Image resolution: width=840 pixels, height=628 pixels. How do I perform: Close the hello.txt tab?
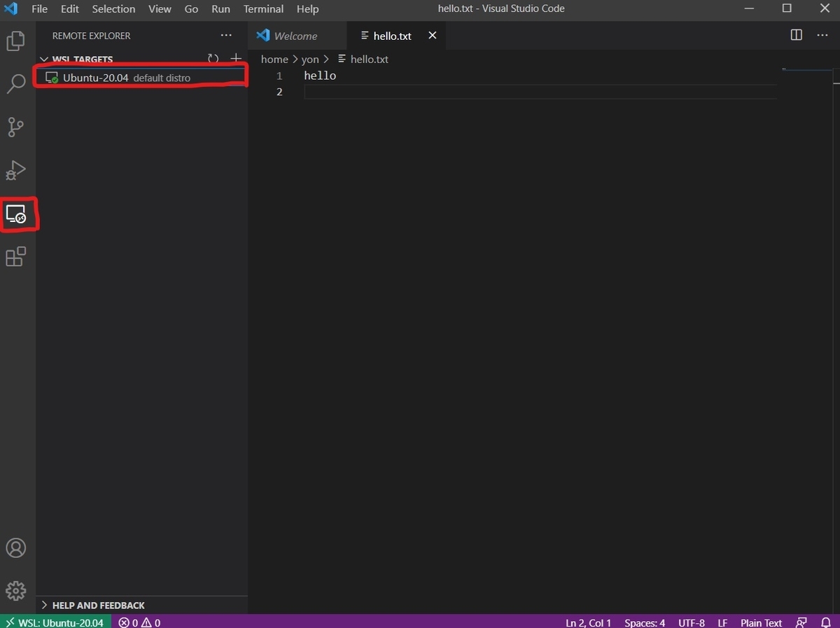(432, 35)
